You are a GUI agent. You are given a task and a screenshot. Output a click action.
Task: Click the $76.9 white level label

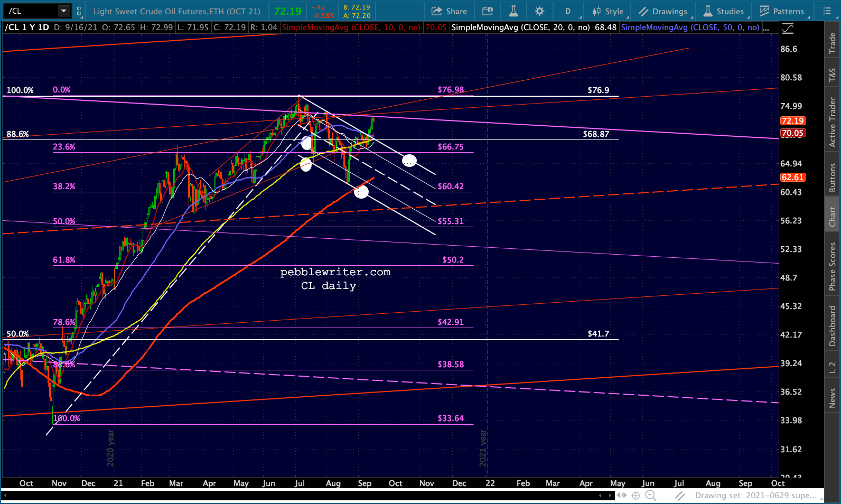[x=599, y=90]
